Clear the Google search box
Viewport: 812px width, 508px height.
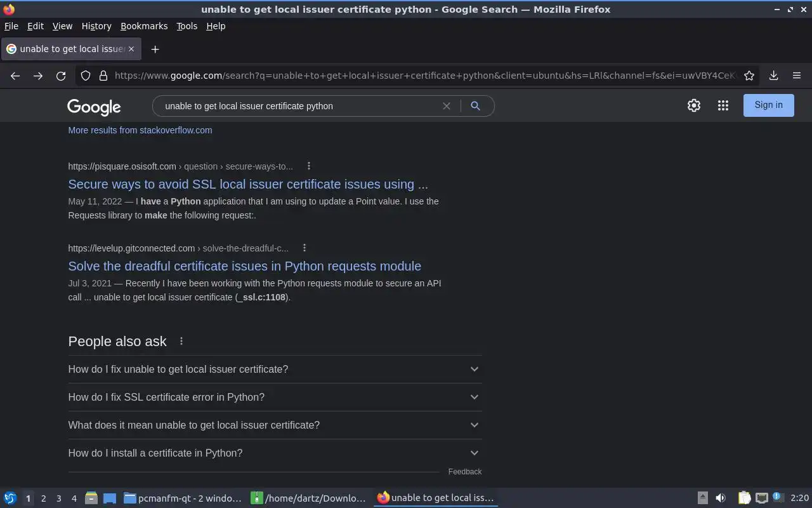[x=447, y=106]
